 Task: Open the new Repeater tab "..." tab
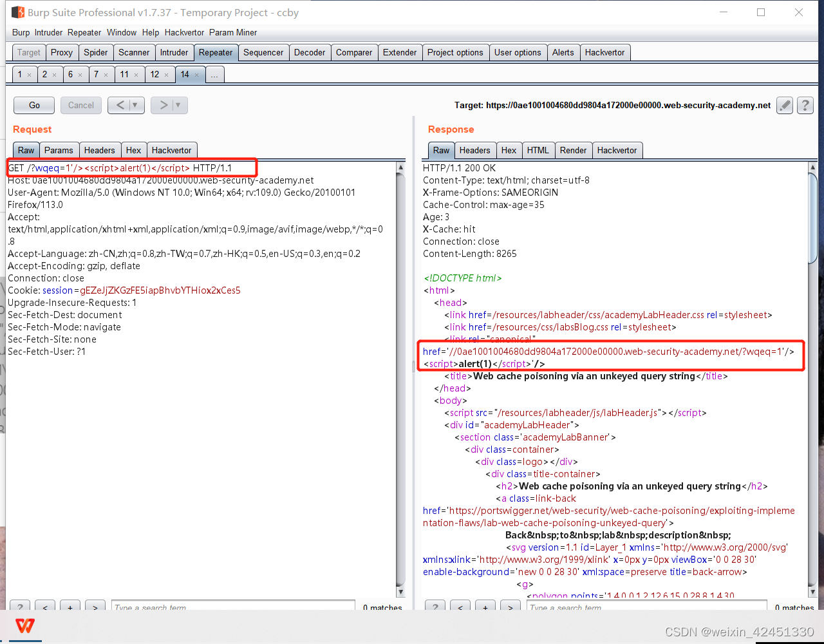coord(214,75)
